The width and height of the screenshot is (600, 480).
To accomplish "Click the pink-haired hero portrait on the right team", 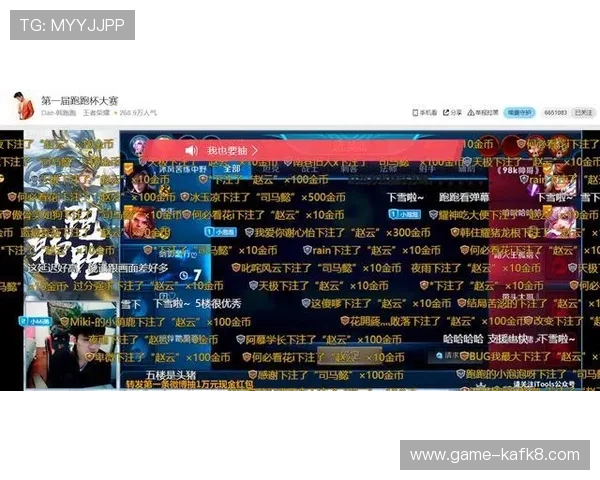I will point(559,222).
